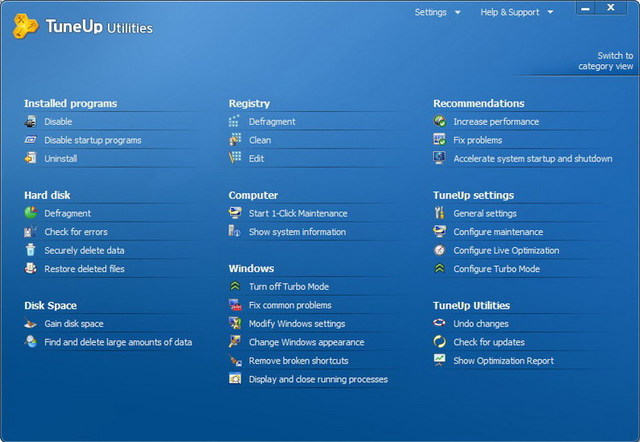
Task: Open Fix common problems
Action: point(289,305)
